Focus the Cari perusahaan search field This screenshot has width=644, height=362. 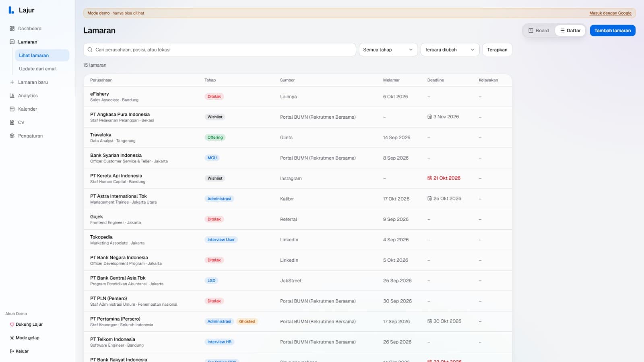(219, 50)
